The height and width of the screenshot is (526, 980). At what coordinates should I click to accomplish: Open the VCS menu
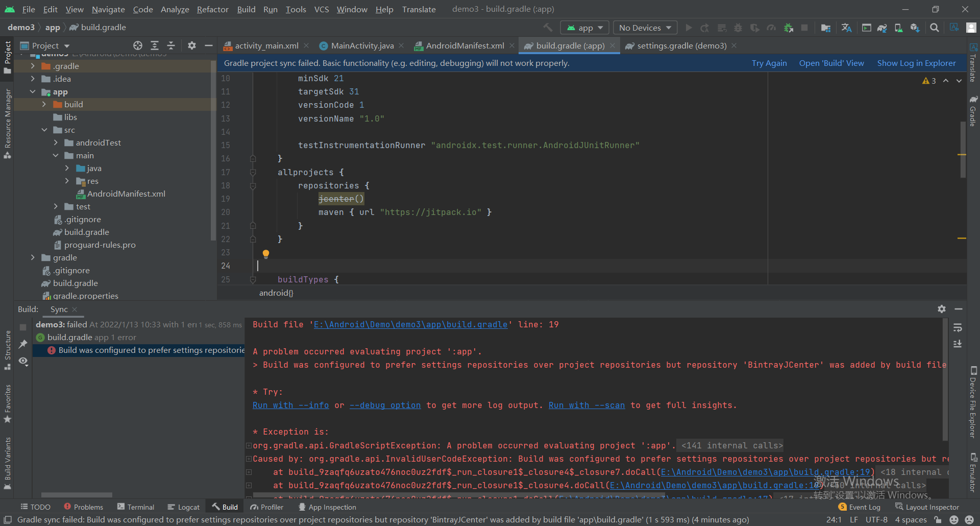click(322, 9)
